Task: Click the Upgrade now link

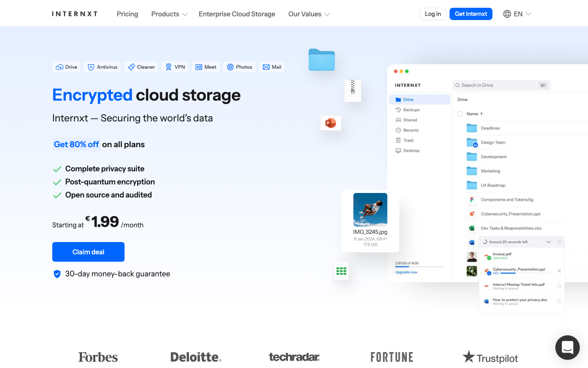Action: pos(406,272)
